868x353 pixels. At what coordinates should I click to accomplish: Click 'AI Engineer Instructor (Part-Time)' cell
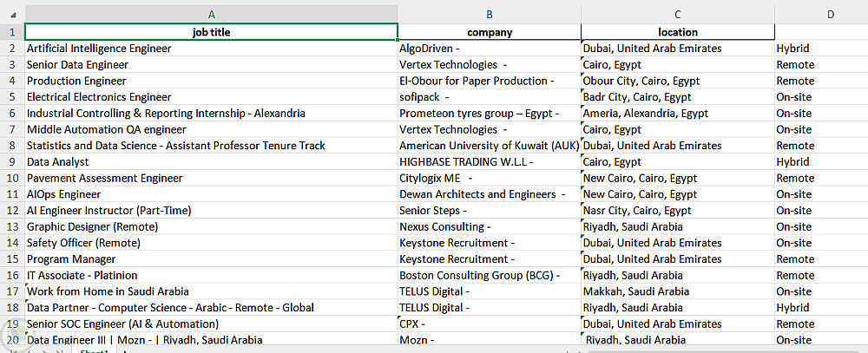[x=212, y=210]
